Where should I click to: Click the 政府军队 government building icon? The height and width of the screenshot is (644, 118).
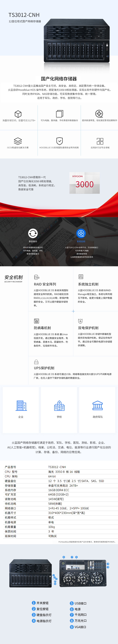point(97,406)
